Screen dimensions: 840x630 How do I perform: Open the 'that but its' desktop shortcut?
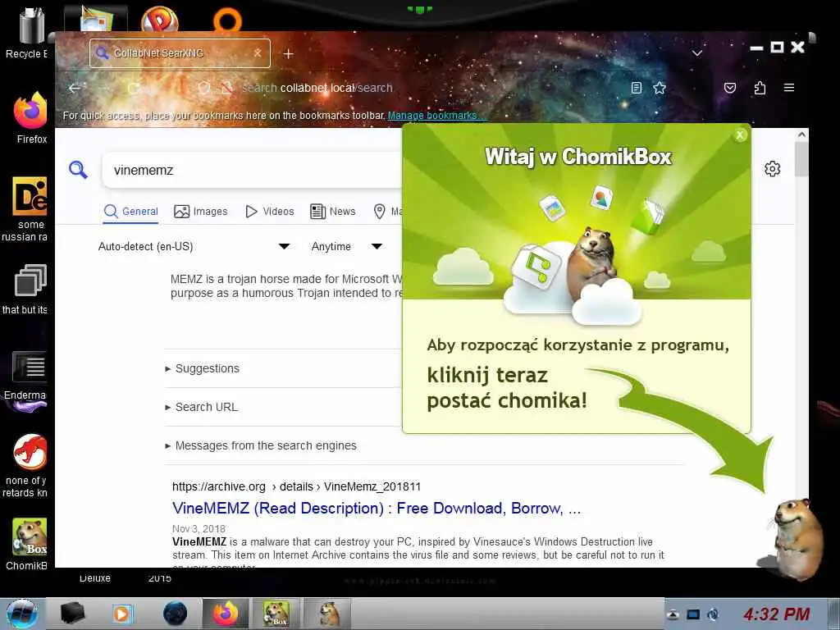point(30,289)
